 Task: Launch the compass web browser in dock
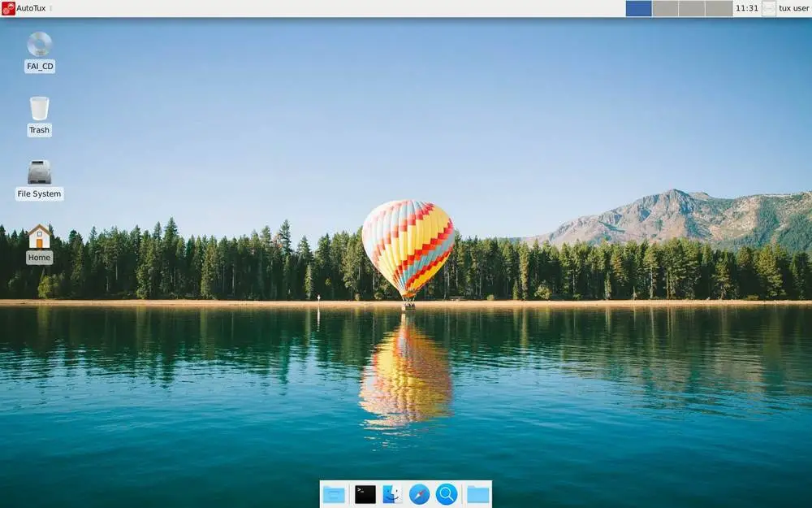[x=419, y=494]
